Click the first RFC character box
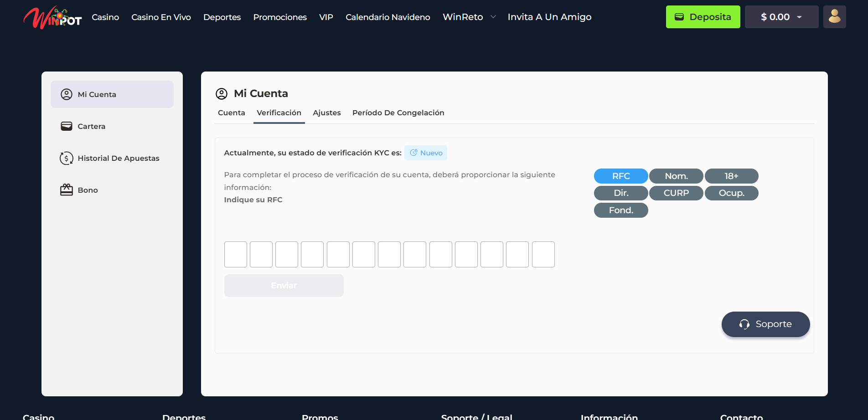 pos(236,254)
